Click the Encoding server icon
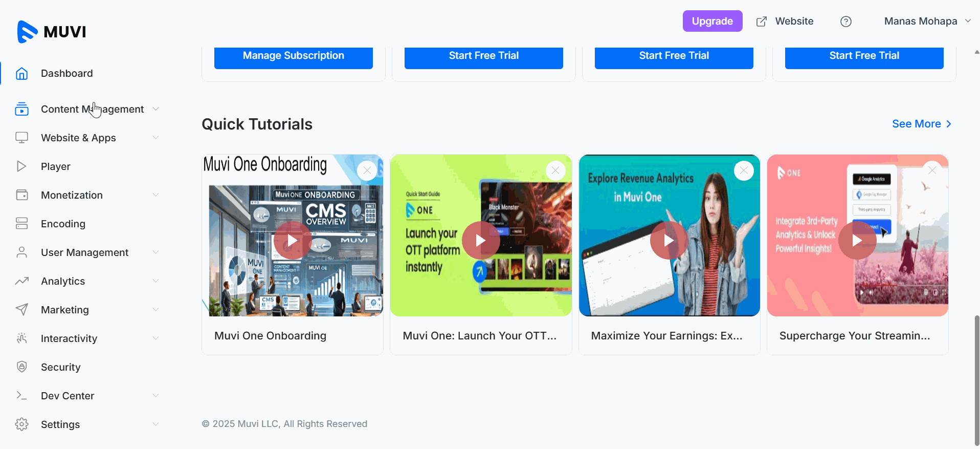 pyautogui.click(x=21, y=224)
